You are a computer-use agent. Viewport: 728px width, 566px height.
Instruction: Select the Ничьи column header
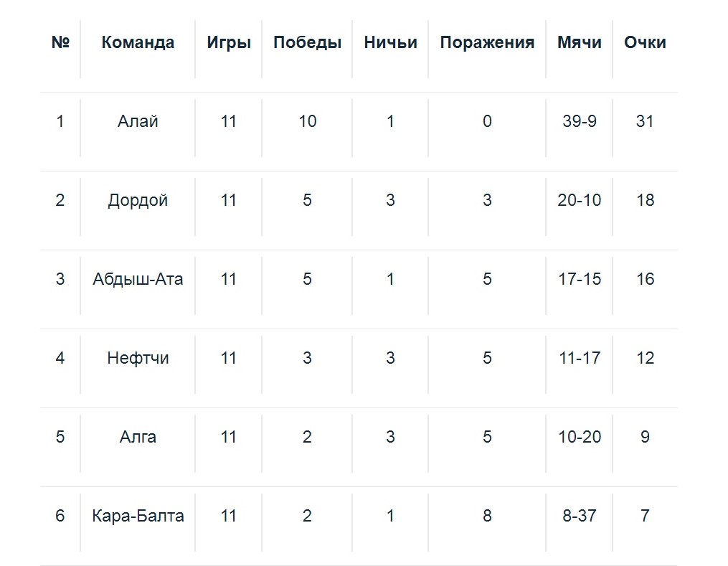(390, 42)
